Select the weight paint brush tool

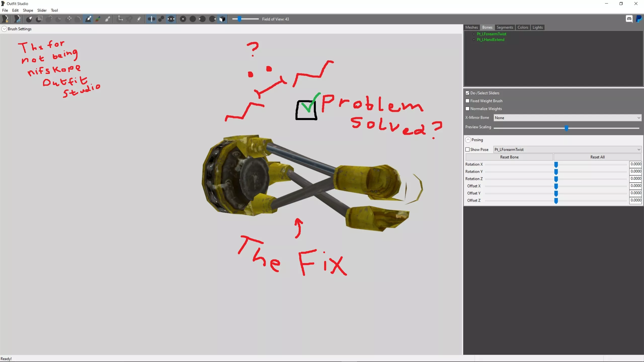click(88, 19)
